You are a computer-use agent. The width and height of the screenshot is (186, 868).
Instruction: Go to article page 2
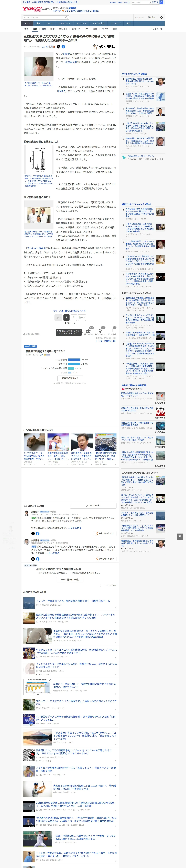pos(74,317)
